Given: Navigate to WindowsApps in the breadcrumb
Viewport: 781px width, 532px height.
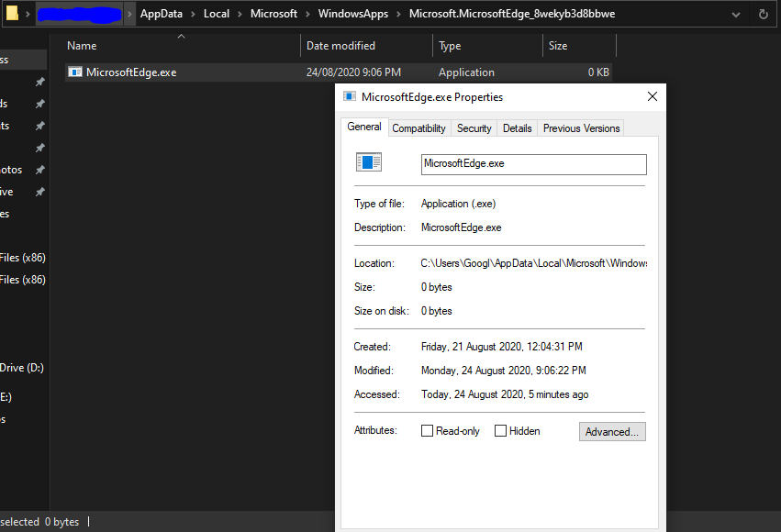Looking at the screenshot, I should click(353, 14).
